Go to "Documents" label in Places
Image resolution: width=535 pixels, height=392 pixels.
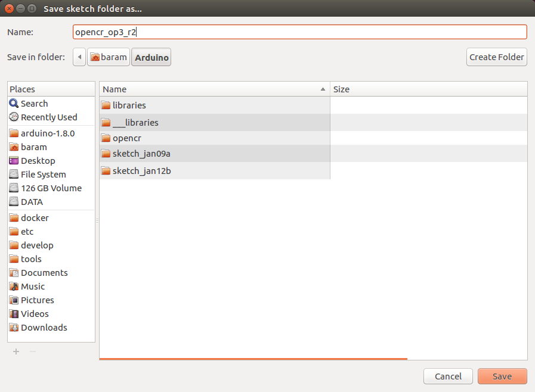(44, 273)
